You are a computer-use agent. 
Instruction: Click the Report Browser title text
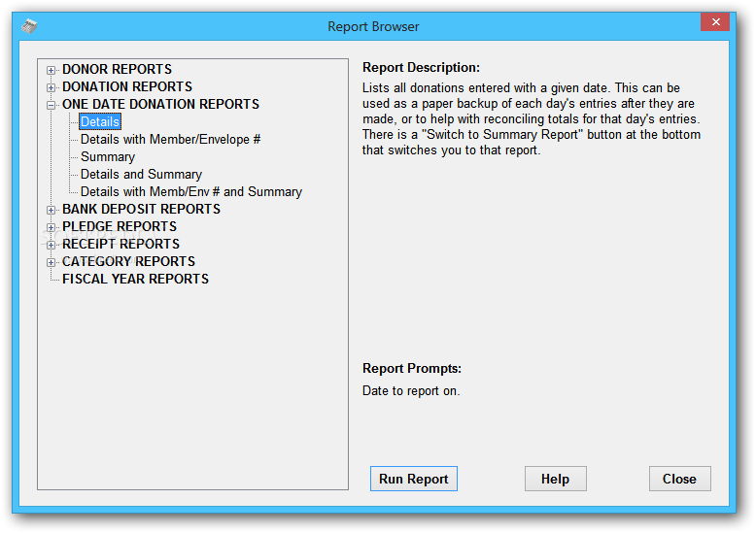[373, 26]
